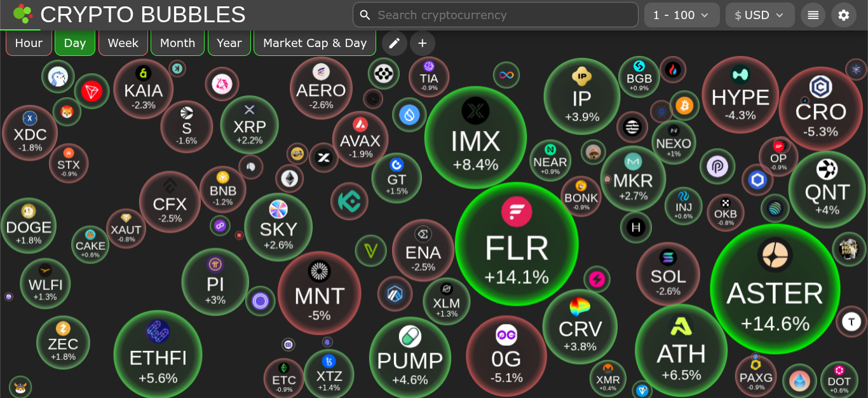
Task: Switch to the Week tab
Action: pyautogui.click(x=123, y=43)
